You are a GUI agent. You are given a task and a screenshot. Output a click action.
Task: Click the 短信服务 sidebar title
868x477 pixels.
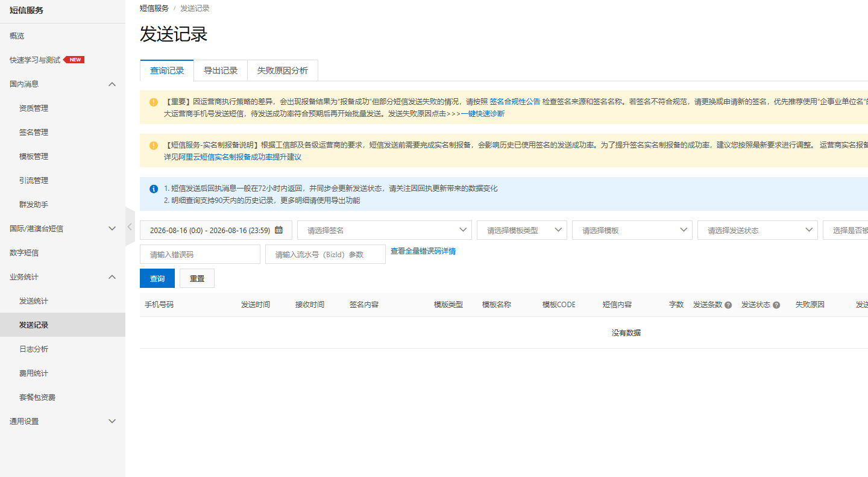tap(27, 10)
